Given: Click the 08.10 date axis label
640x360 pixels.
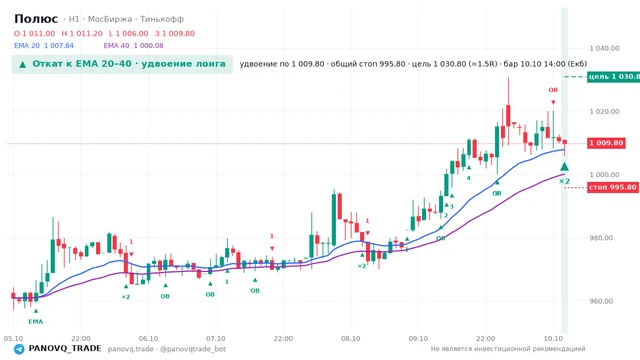Looking at the screenshot, I should (351, 338).
